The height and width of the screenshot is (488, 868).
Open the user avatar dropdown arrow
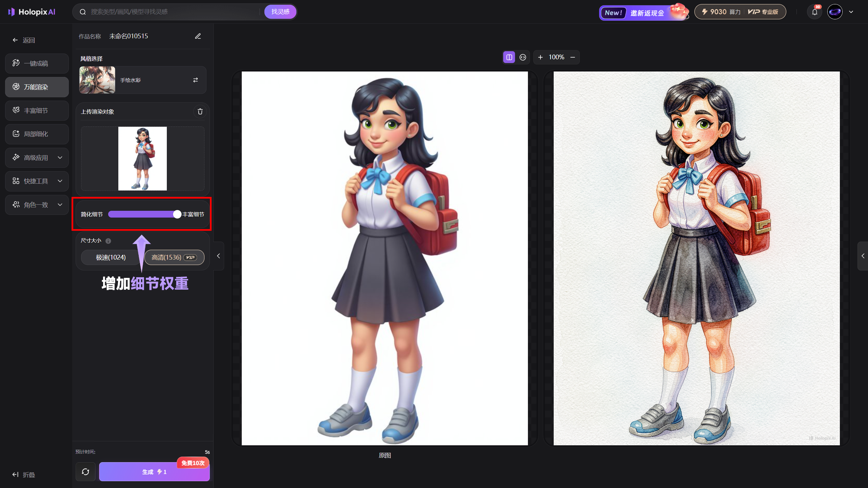click(x=851, y=12)
